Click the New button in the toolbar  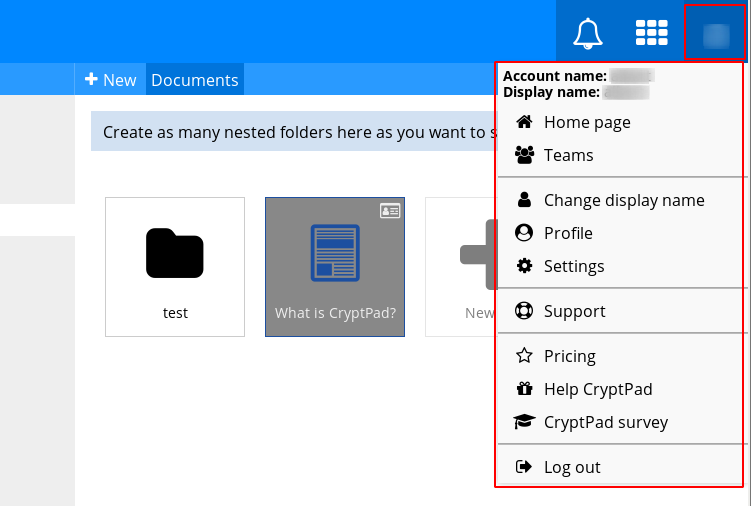click(111, 79)
